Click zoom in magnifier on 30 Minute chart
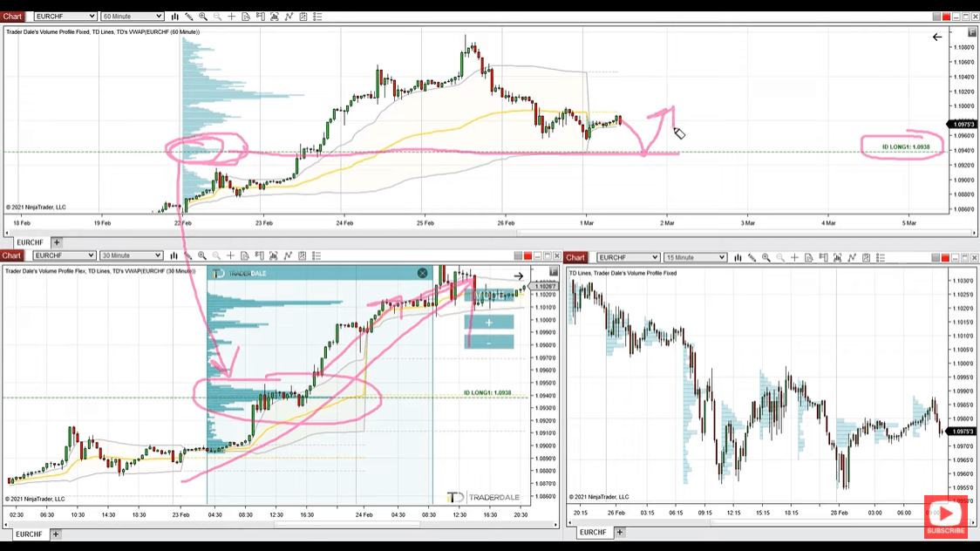Image resolution: width=980 pixels, height=551 pixels. click(202, 255)
